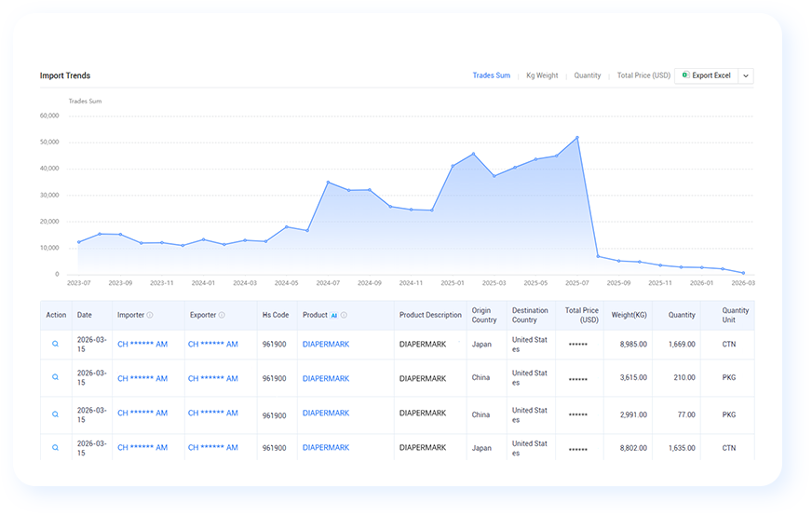The height and width of the screenshot is (516, 812).
Task: Select weight cell 2,991.00
Action: (633, 414)
